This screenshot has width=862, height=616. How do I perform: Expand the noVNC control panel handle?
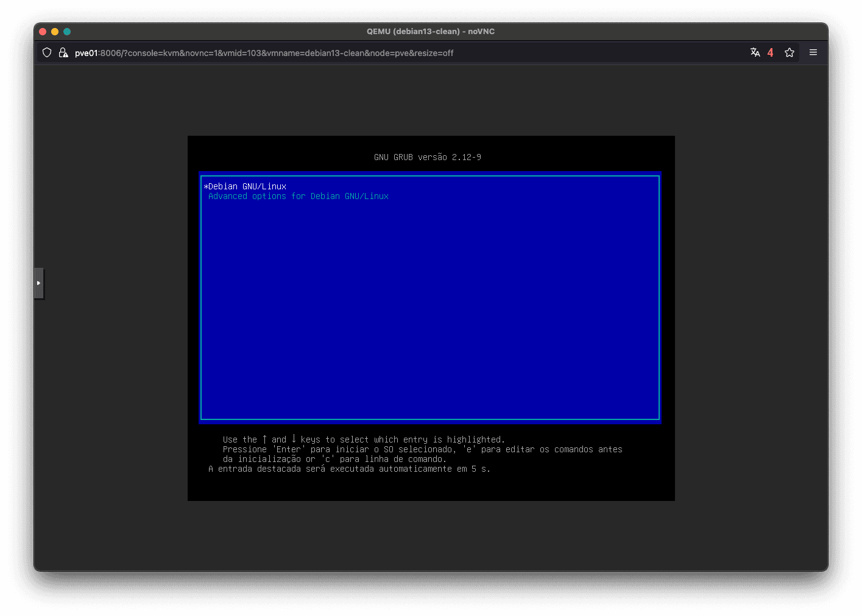[39, 283]
